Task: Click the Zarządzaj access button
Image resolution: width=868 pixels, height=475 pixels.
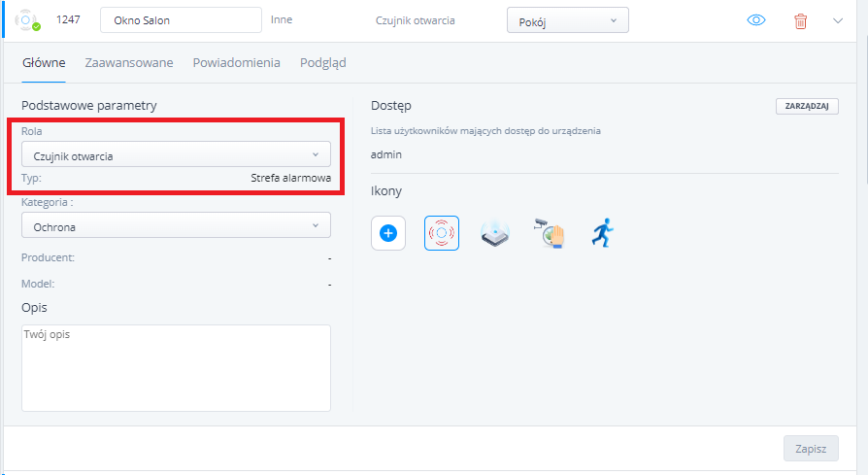Action: coord(807,107)
